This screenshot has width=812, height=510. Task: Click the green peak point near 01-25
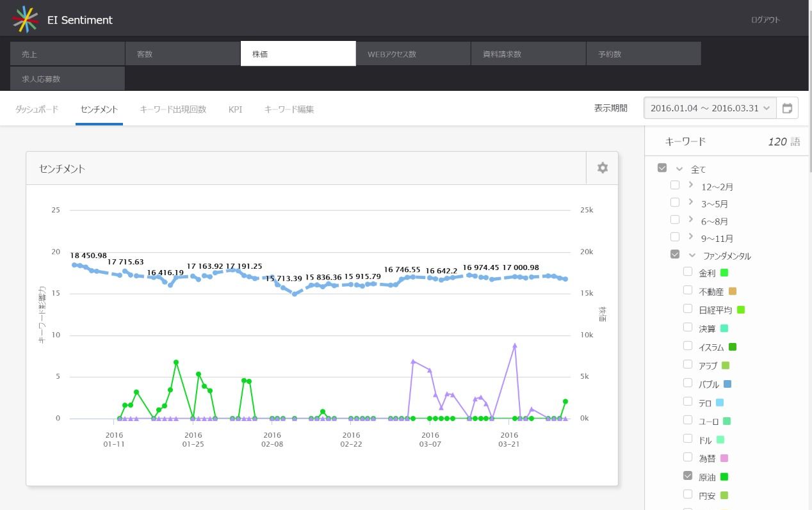[199, 374]
